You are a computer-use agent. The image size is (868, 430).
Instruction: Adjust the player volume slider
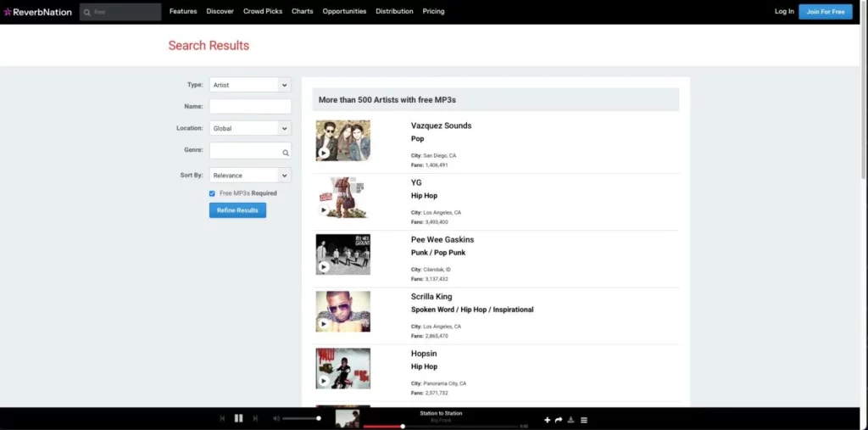click(x=301, y=418)
